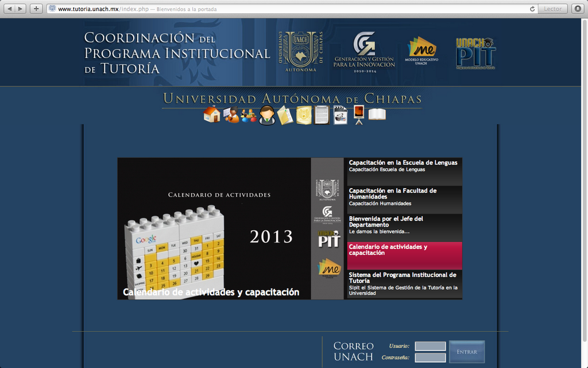Click the small PIT logo in slider strip
The height and width of the screenshot is (368, 588).
[x=329, y=239]
